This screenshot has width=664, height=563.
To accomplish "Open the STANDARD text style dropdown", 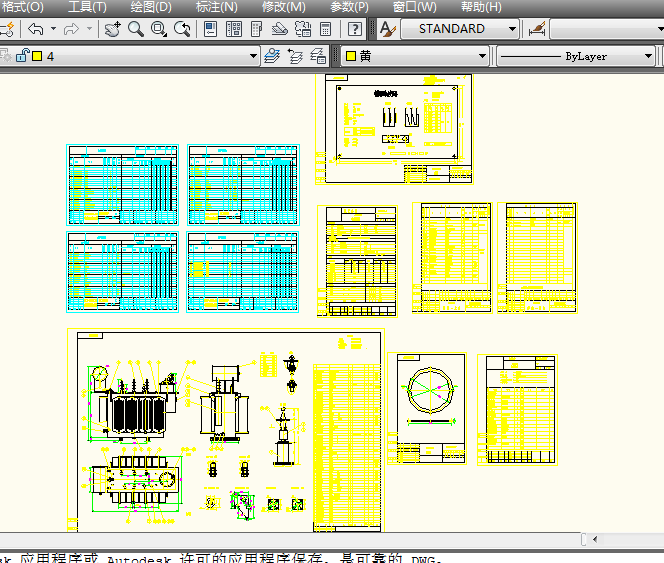I will tap(460, 29).
